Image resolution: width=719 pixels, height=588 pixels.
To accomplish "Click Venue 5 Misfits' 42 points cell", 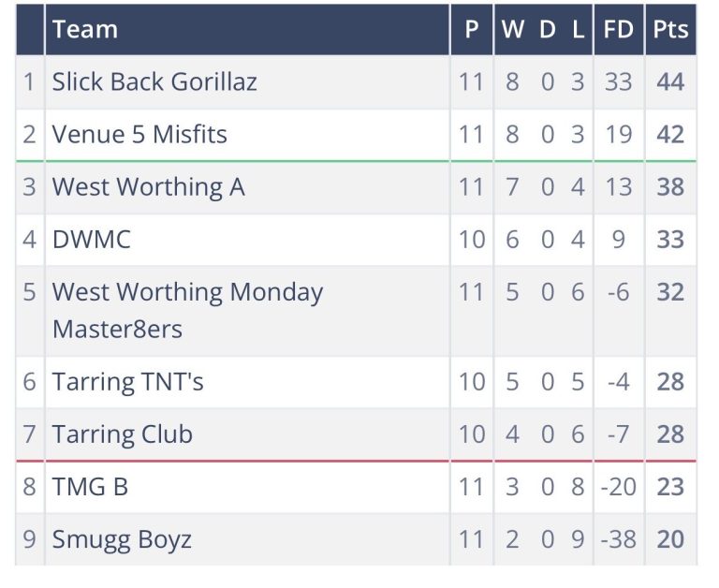I will pos(670,135).
